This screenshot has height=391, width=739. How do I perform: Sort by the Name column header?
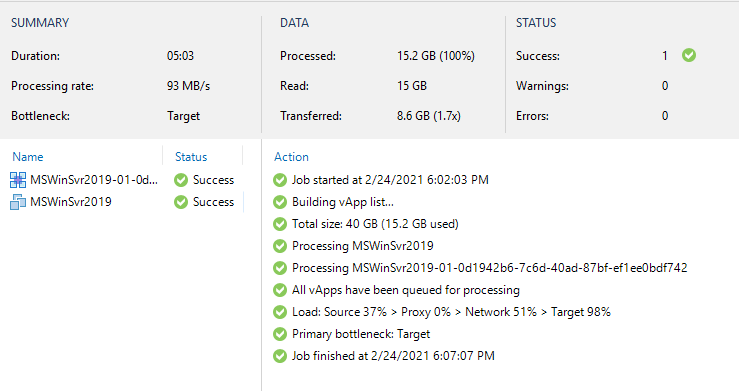tap(28, 157)
